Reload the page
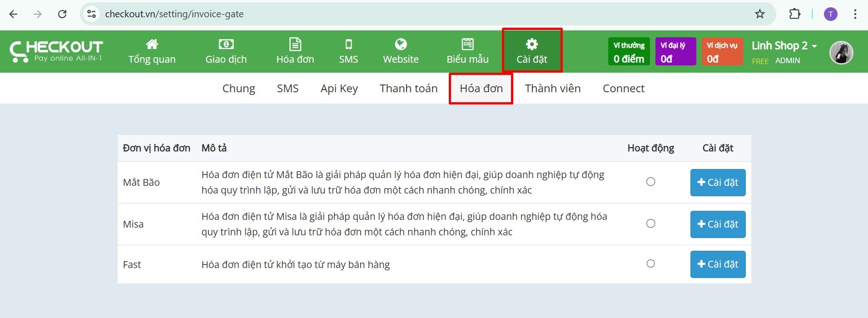The width and height of the screenshot is (868, 318). [62, 14]
